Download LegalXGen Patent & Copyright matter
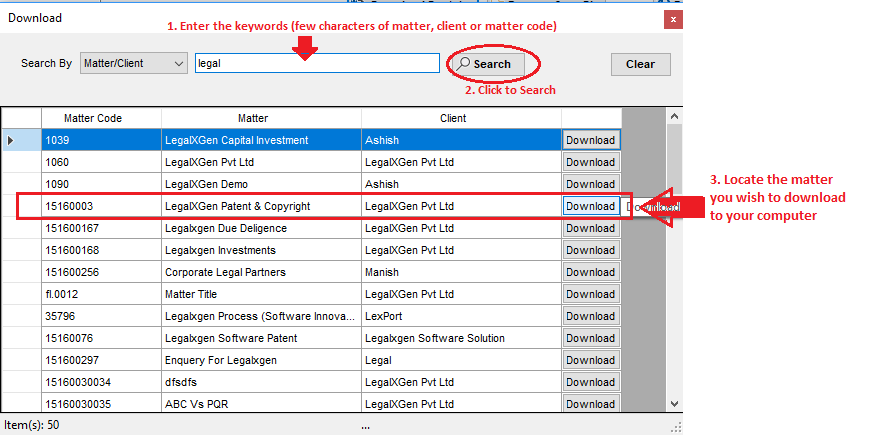Screen dimensions: 892x435 (590, 206)
